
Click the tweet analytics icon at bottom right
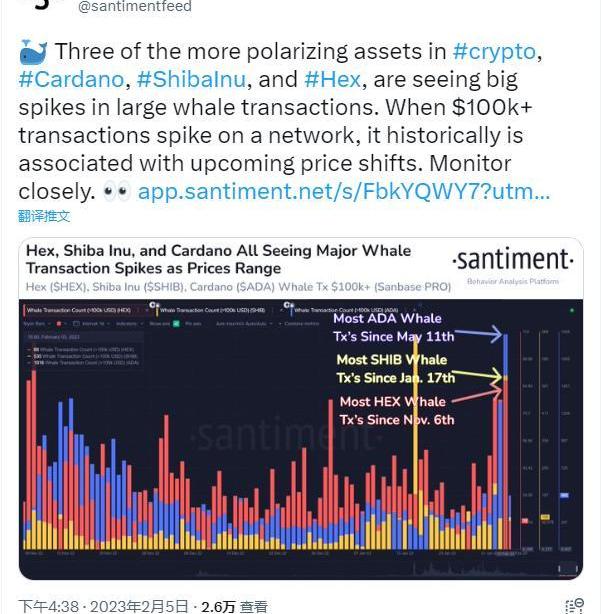tap(574, 606)
